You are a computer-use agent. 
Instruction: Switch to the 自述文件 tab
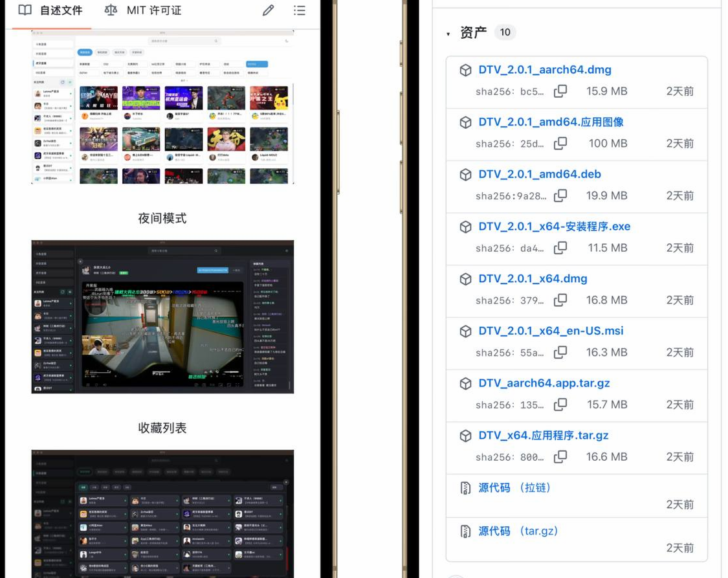click(50, 10)
